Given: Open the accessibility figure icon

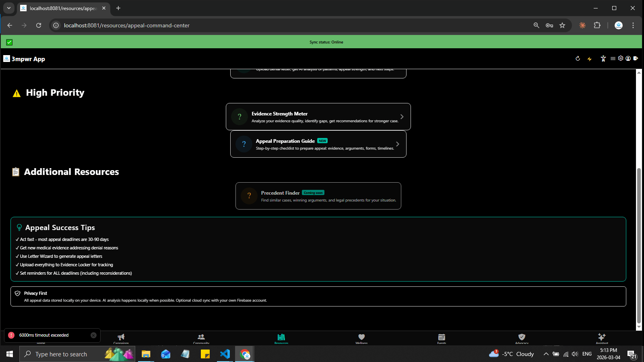Looking at the screenshot, I should pos(603,59).
